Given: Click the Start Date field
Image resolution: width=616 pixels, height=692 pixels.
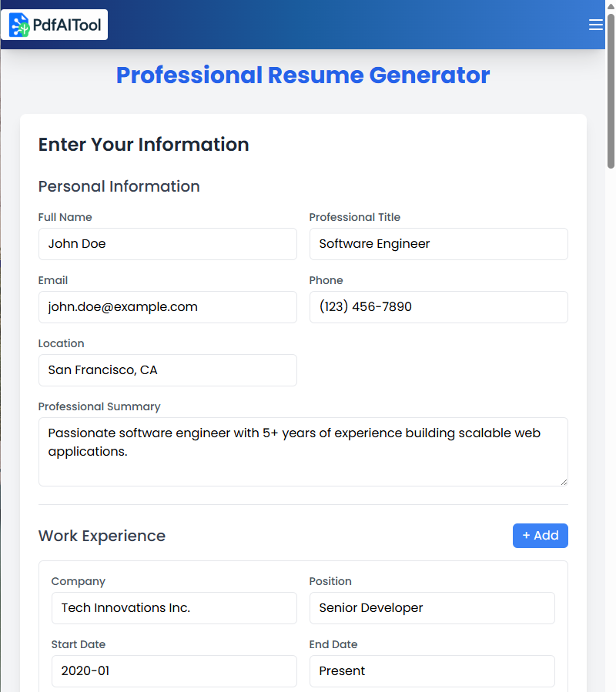Looking at the screenshot, I should [174, 671].
